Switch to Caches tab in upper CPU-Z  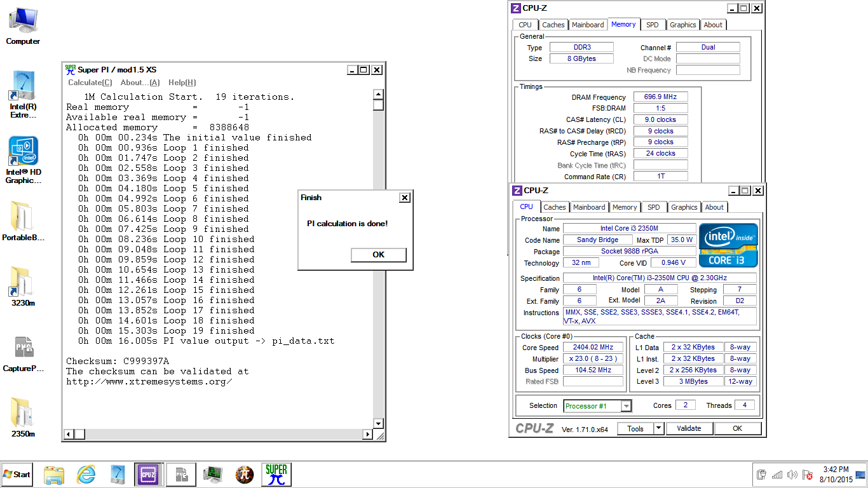tap(553, 25)
